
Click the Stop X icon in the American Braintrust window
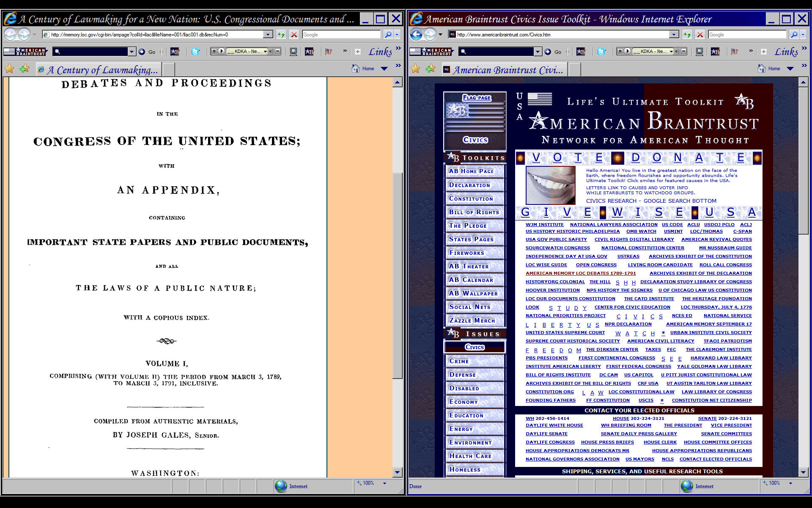700,34
